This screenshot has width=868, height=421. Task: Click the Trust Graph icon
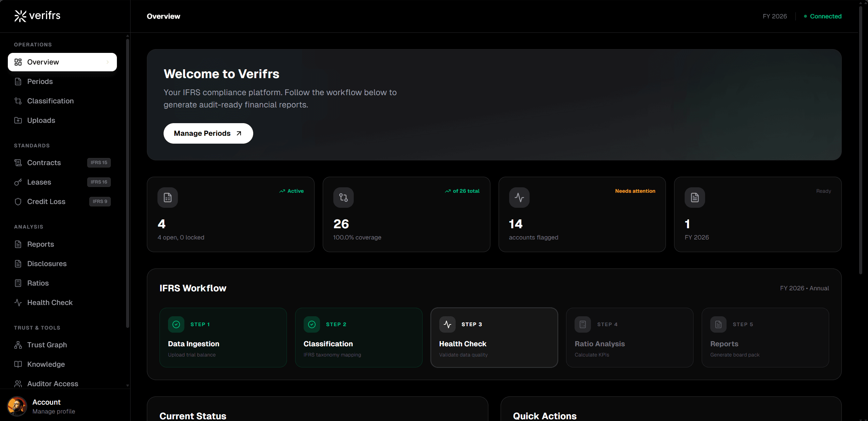point(18,345)
